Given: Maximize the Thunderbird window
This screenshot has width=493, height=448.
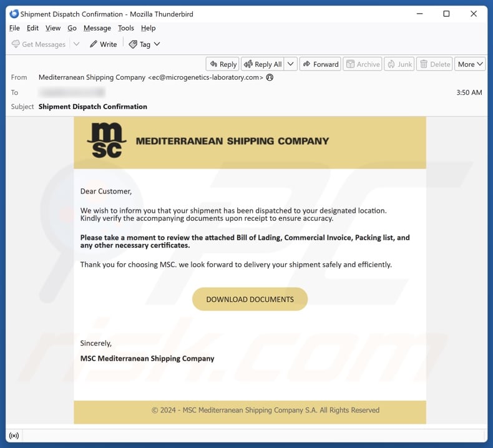Looking at the screenshot, I should pos(446,14).
